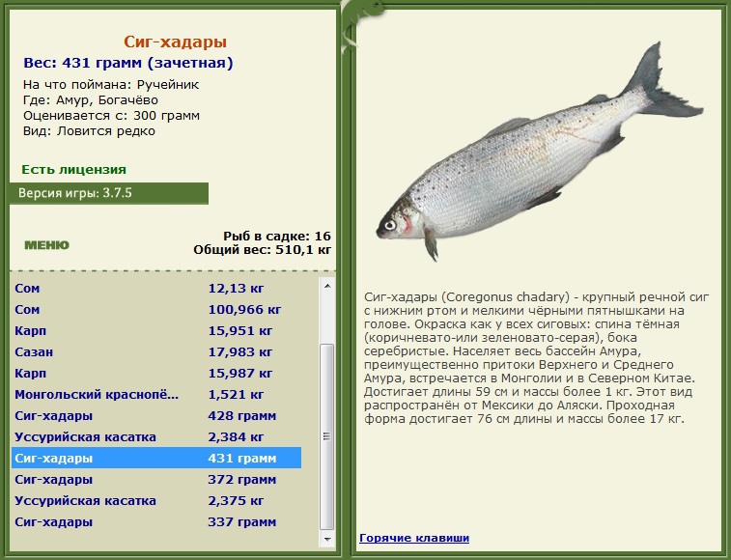Select the Сазан 17,983 кг entry

point(156,352)
